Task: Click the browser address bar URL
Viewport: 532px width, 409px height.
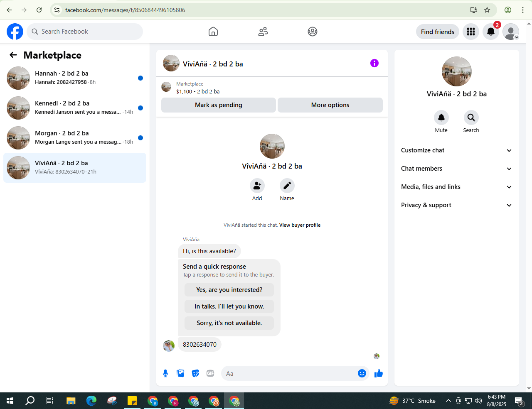Action: 125,10
